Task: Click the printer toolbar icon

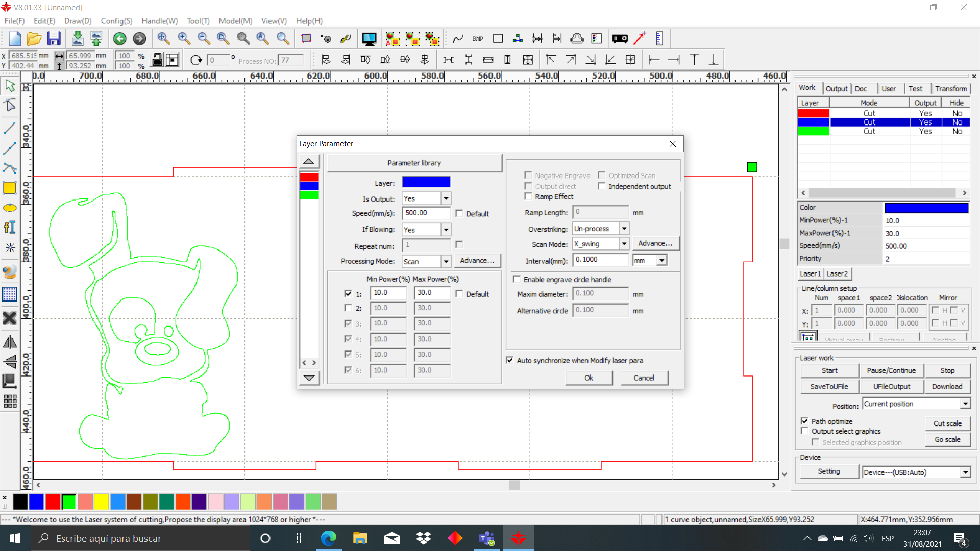Action: coord(577,39)
